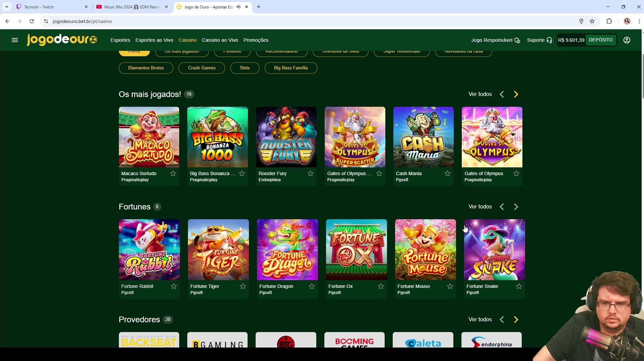The width and height of the screenshot is (644, 361).
Task: Favorite the Rooster Fury game
Action: point(311,173)
